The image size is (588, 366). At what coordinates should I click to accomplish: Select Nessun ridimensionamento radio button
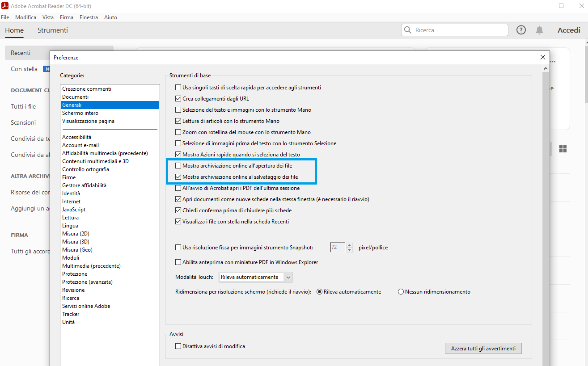coord(401,292)
